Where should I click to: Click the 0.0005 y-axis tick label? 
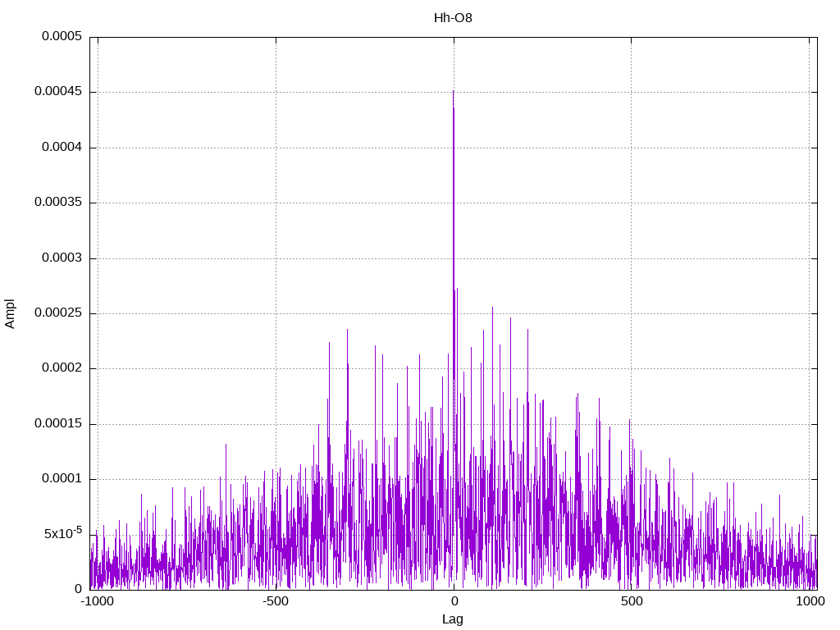(62, 36)
